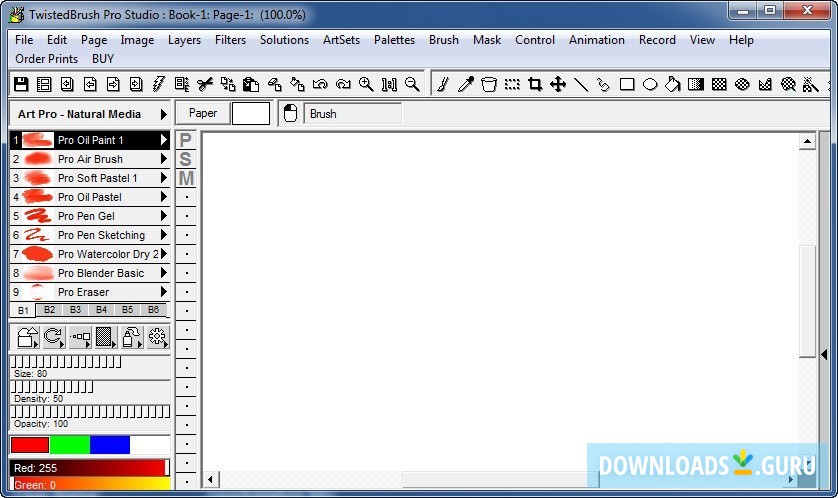Select the mask magnifier wand tool

788,84
